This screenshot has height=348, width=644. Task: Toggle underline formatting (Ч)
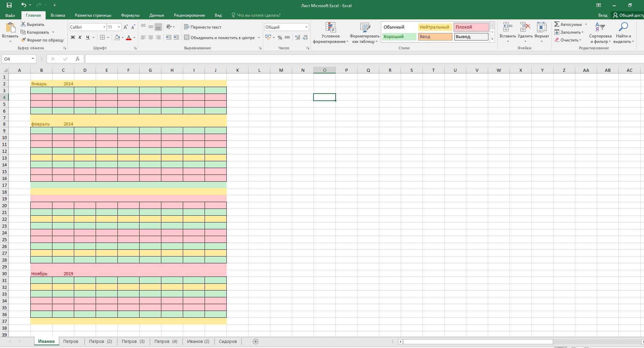coord(88,37)
